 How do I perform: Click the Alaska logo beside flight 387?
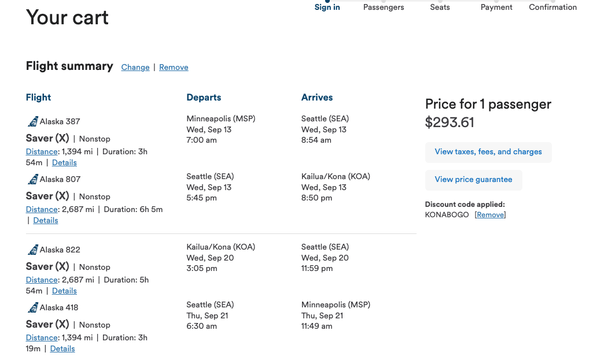pos(32,121)
